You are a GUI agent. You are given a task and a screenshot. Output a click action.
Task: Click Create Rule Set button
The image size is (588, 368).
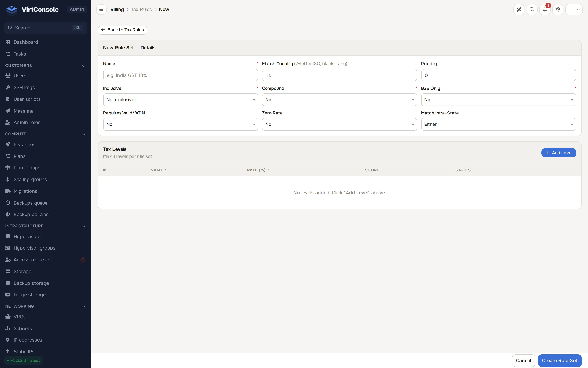560,360
